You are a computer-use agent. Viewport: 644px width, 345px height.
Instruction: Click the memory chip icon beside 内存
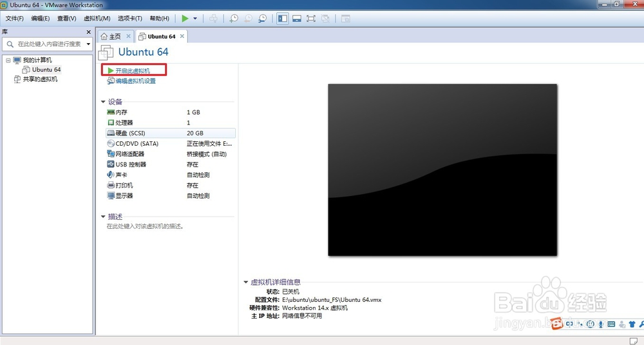[111, 112]
